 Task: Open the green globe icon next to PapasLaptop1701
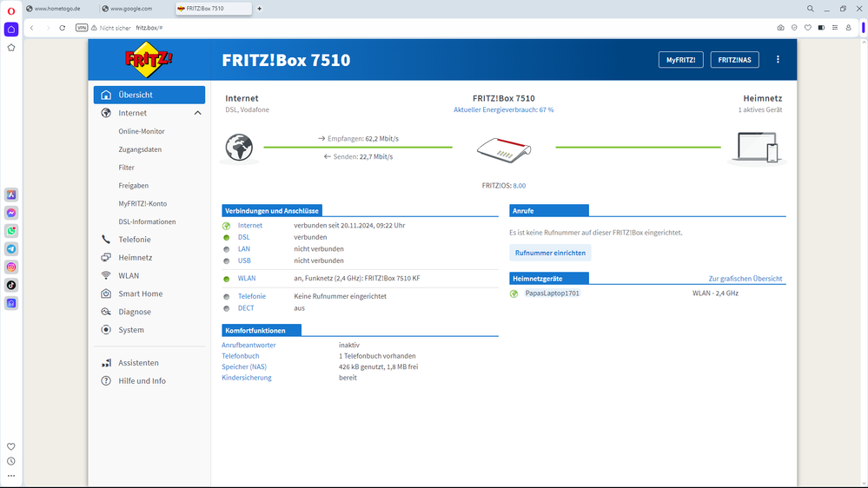[x=514, y=293]
